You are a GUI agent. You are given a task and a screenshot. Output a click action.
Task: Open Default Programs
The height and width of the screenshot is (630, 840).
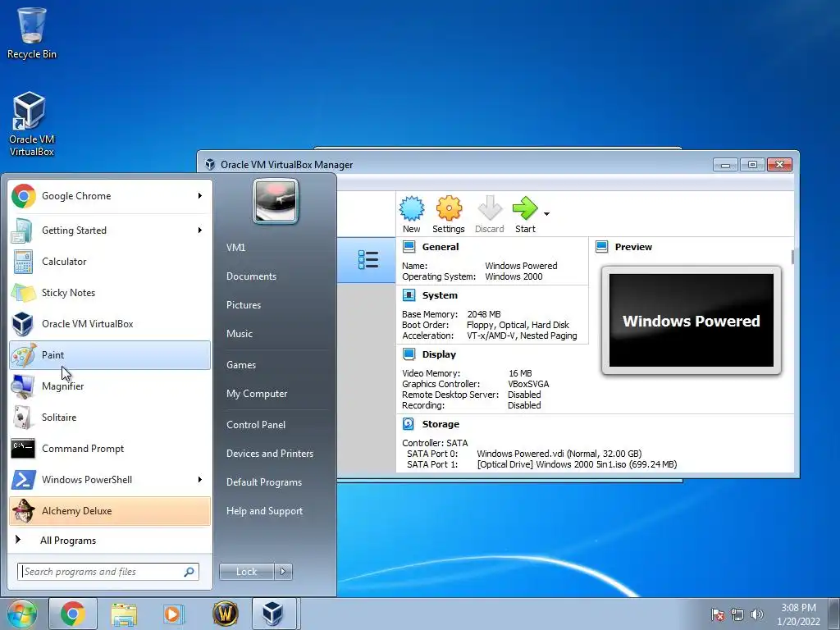(263, 482)
